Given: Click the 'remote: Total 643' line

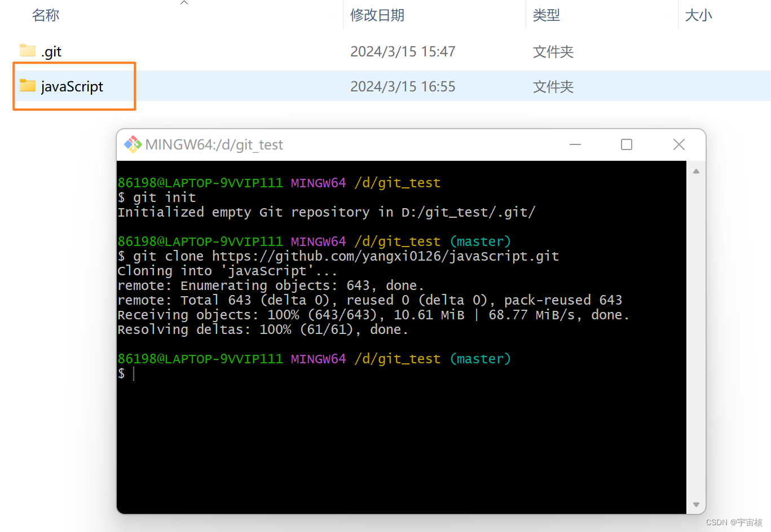Looking at the screenshot, I should pos(370,300).
